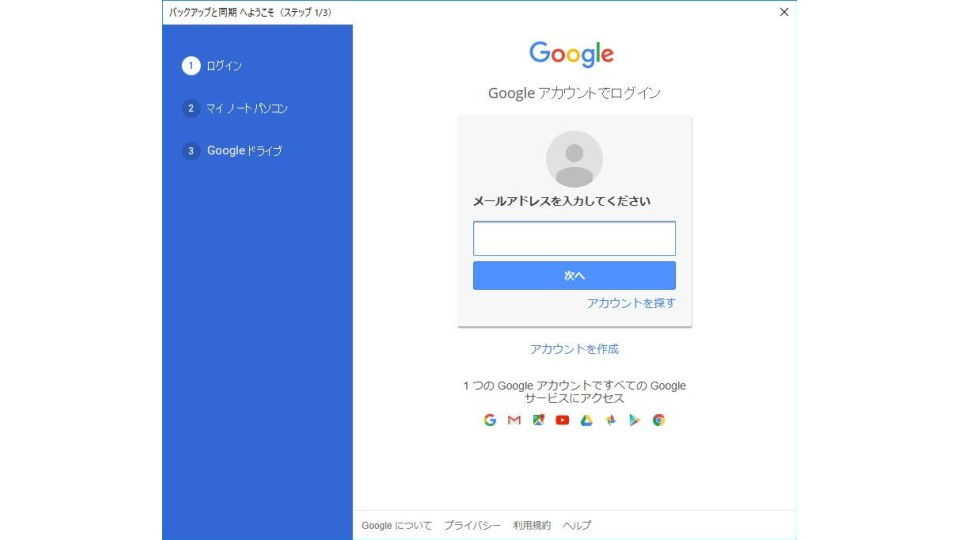The height and width of the screenshot is (540, 960).
Task: Click the Google Drive triangle icon
Action: pyautogui.click(x=587, y=420)
